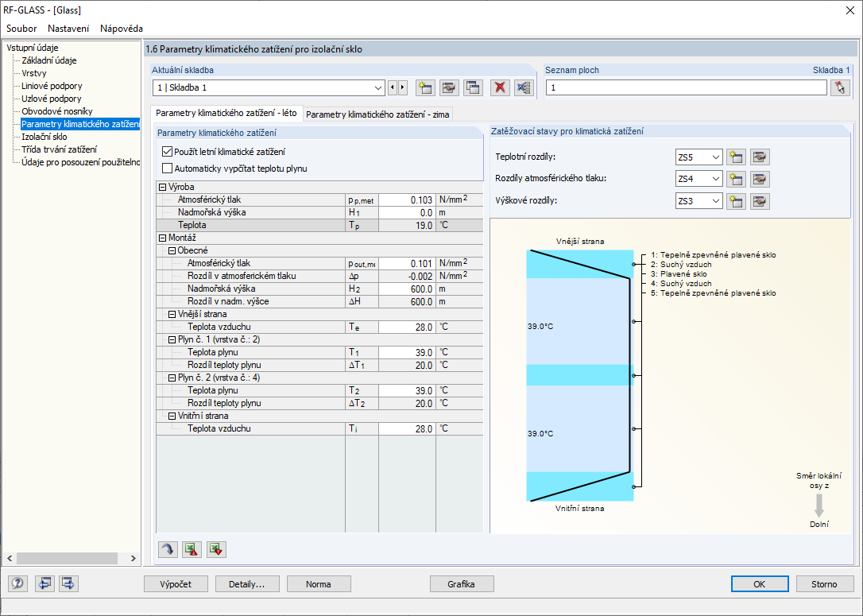
Task: Open Izolační sklo tree item
Action: (x=44, y=137)
